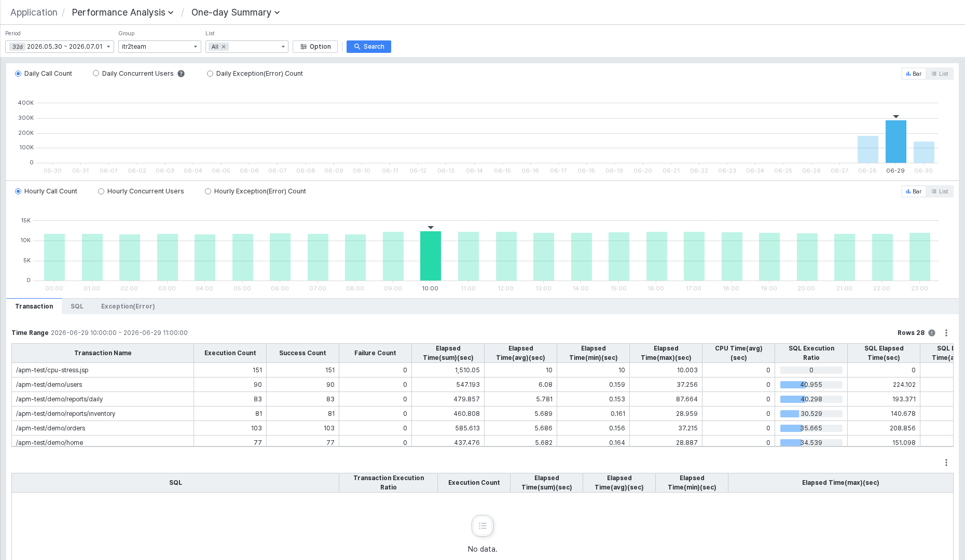Select Daily Concurrent Users radio button
The width and height of the screenshot is (965, 560).
(x=96, y=74)
